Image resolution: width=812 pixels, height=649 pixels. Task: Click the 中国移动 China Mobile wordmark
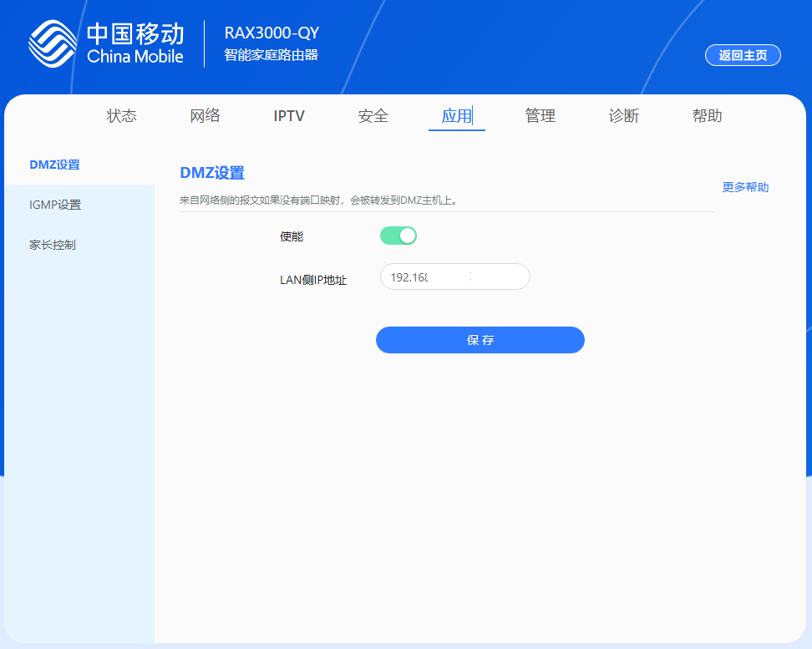pyautogui.click(x=134, y=44)
